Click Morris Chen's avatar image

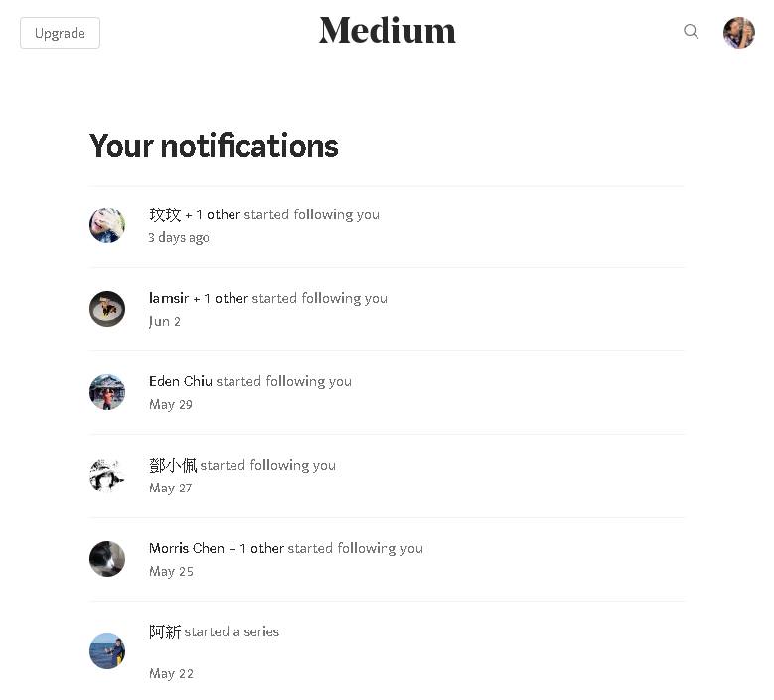pyautogui.click(x=107, y=559)
